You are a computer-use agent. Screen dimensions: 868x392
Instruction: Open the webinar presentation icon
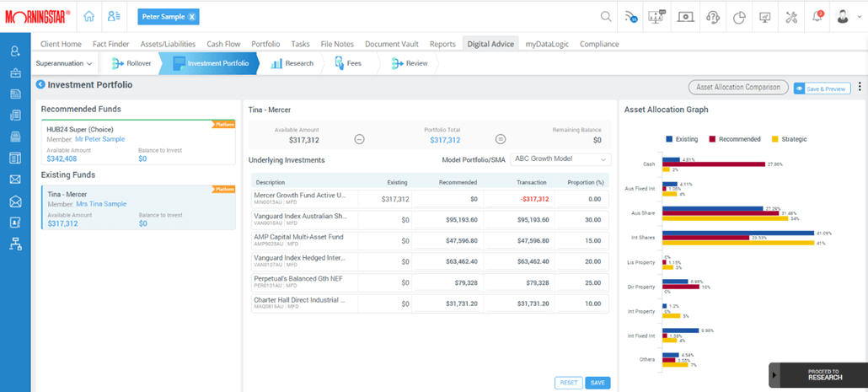click(657, 17)
